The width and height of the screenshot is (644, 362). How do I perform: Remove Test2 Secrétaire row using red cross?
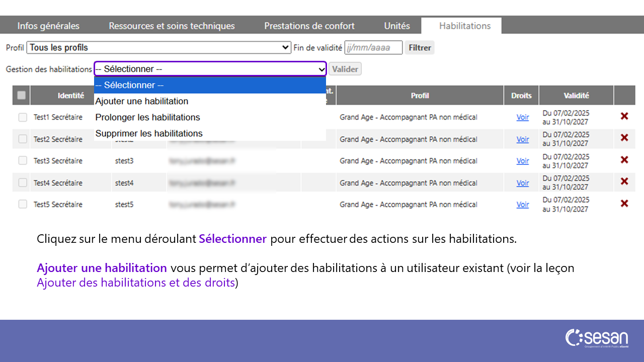click(624, 138)
